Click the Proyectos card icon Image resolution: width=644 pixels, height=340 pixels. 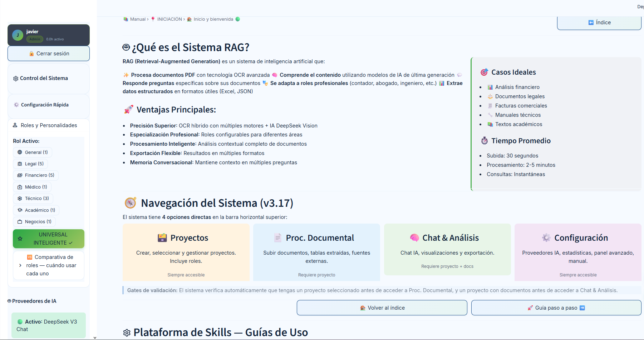(x=162, y=238)
